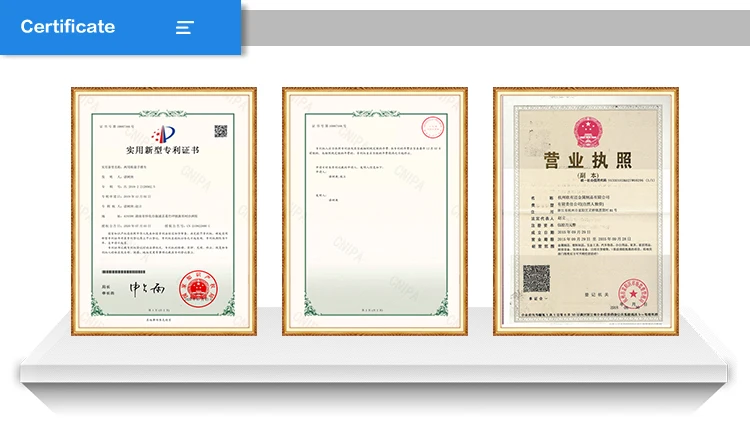Open the business license certificate image
This screenshot has height=440, width=750.
tap(586, 211)
